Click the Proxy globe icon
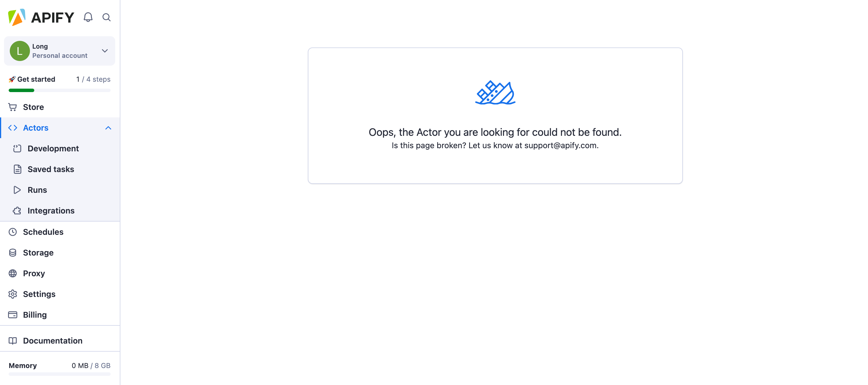 click(12, 273)
